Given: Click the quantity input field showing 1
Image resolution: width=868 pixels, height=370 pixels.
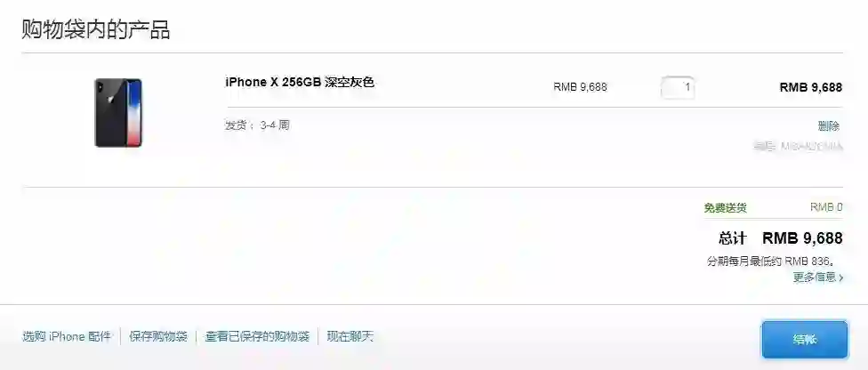Looking at the screenshot, I should pyautogui.click(x=678, y=87).
